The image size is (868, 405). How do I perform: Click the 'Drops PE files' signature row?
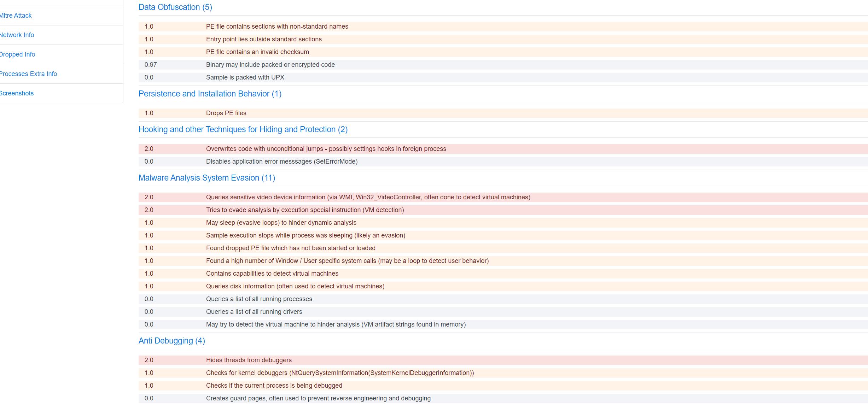pos(226,113)
